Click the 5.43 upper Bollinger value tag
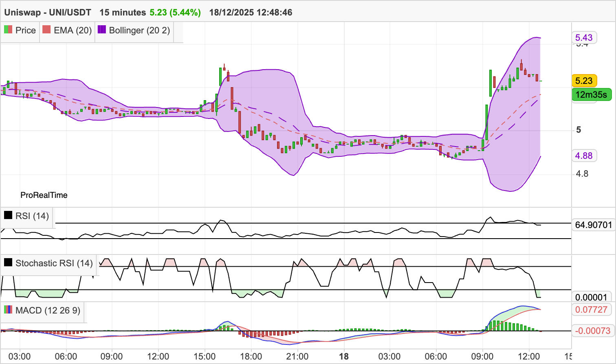Viewport: 616px width, 364px height. [x=584, y=38]
